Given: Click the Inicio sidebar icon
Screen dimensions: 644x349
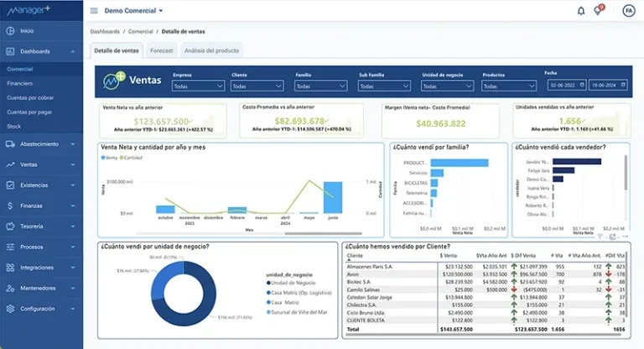Looking at the screenshot, I should pos(10,31).
